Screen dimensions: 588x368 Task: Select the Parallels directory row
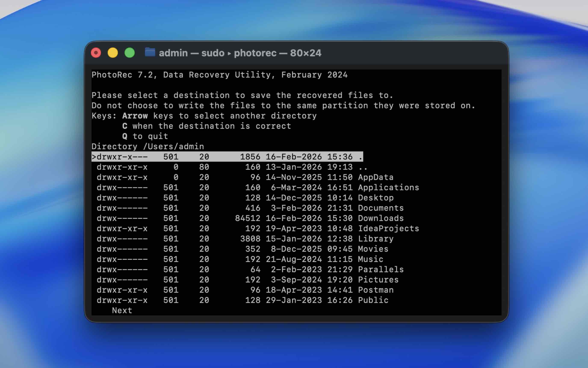tap(381, 269)
